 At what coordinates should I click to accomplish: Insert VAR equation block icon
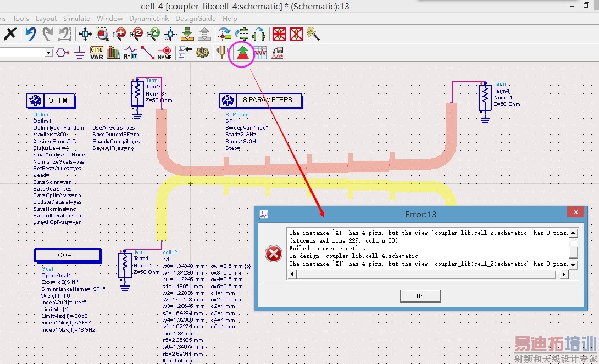point(97,53)
